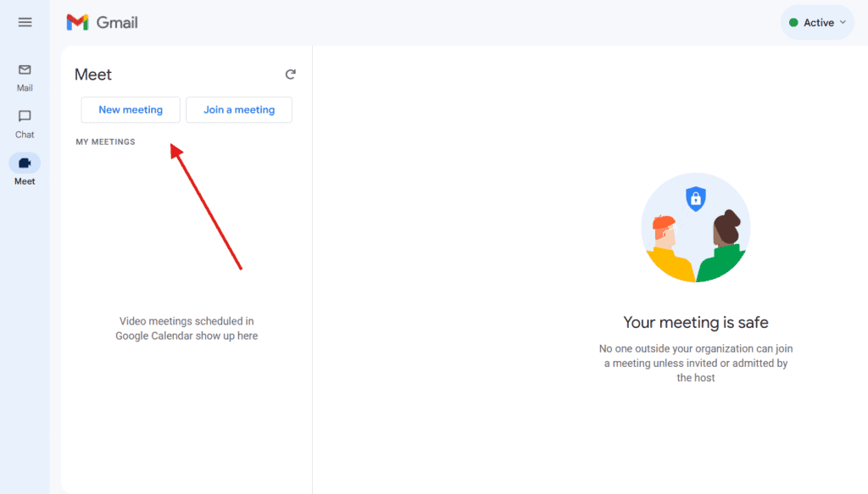868x494 pixels.
Task: Start a New meeting
Action: (131, 109)
